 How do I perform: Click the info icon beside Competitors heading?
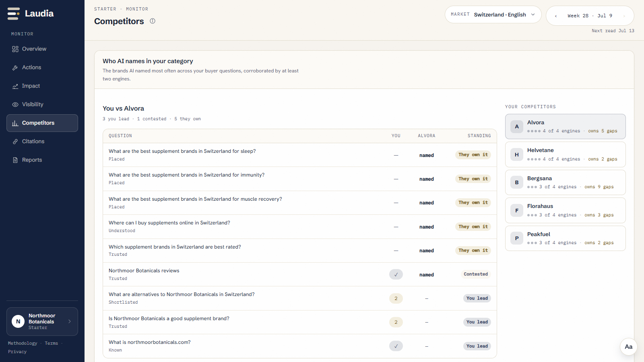(x=153, y=21)
